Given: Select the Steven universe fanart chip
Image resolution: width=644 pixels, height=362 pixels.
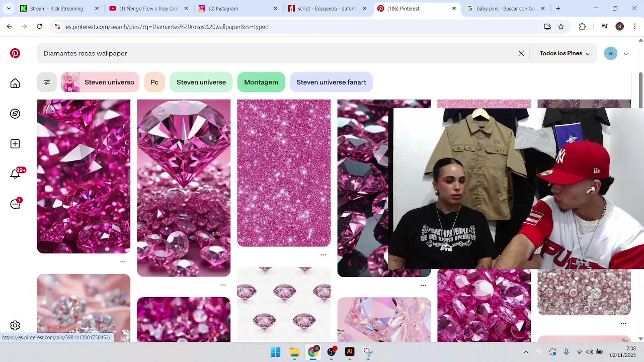Looking at the screenshot, I should tap(331, 82).
